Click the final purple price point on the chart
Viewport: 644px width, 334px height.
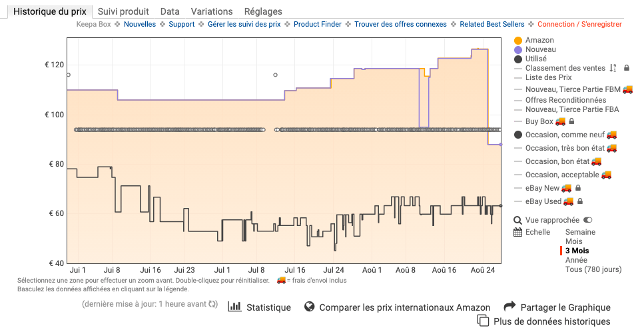point(501,145)
